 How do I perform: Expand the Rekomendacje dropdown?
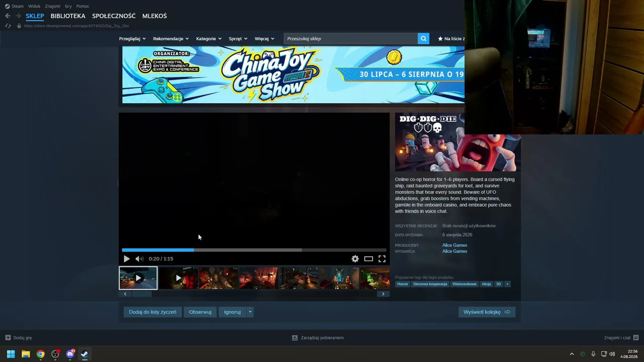(171, 39)
